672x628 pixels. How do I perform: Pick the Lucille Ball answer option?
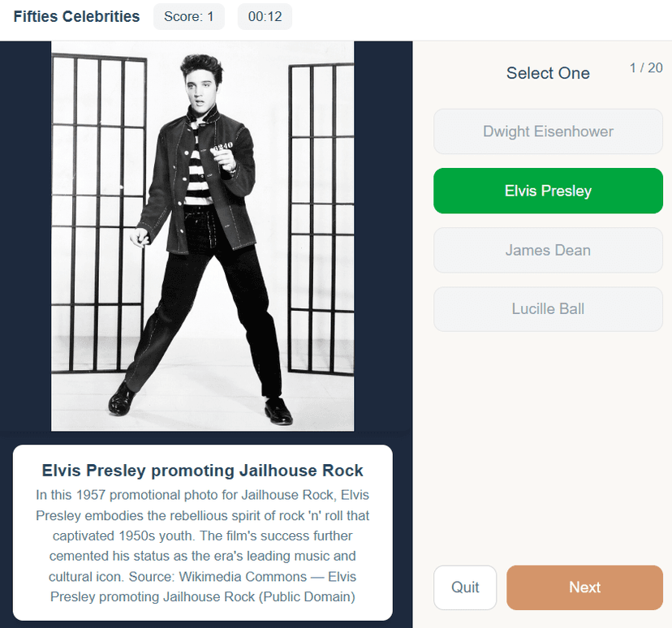point(548,309)
